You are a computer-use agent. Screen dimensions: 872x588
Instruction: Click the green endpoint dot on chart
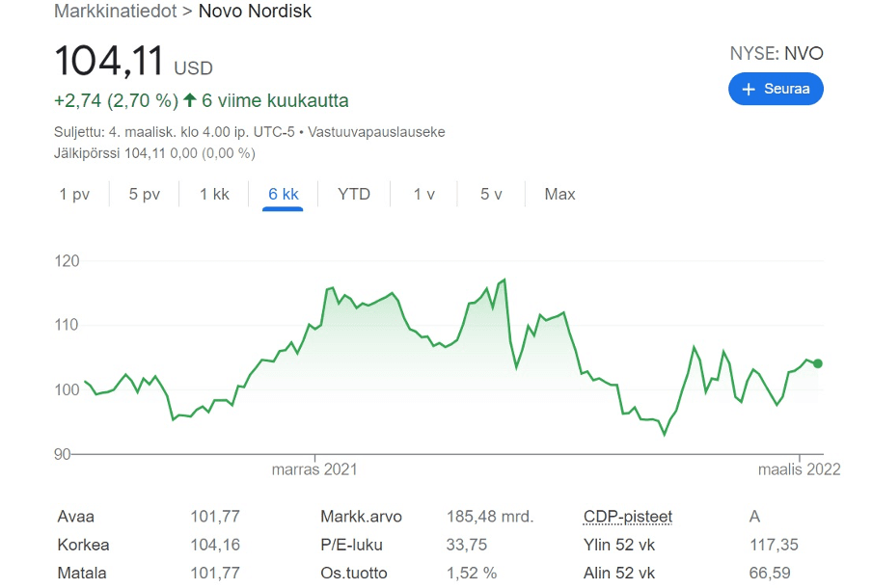click(x=818, y=363)
